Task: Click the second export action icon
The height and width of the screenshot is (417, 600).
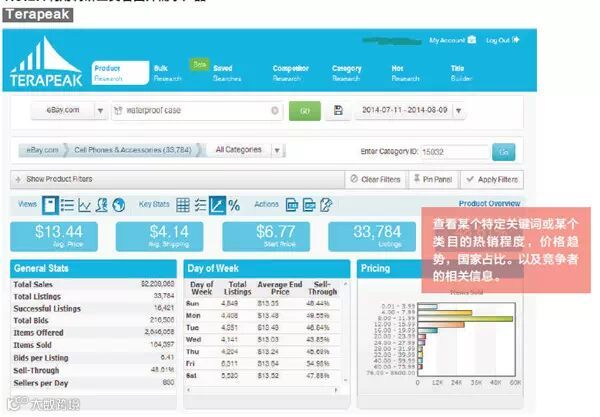Action: (x=309, y=205)
